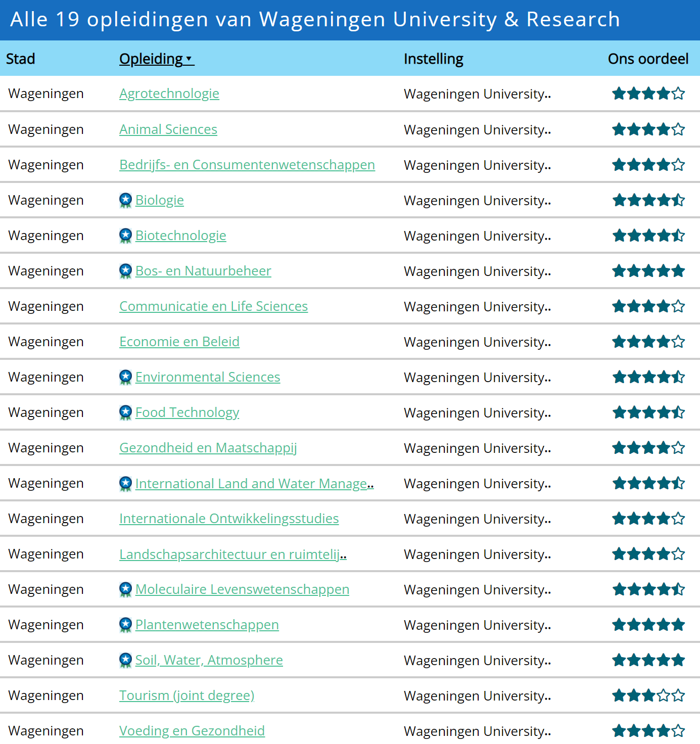Open the Animal Sciences programme page
Image resolution: width=700 pixels, height=744 pixels.
click(168, 130)
